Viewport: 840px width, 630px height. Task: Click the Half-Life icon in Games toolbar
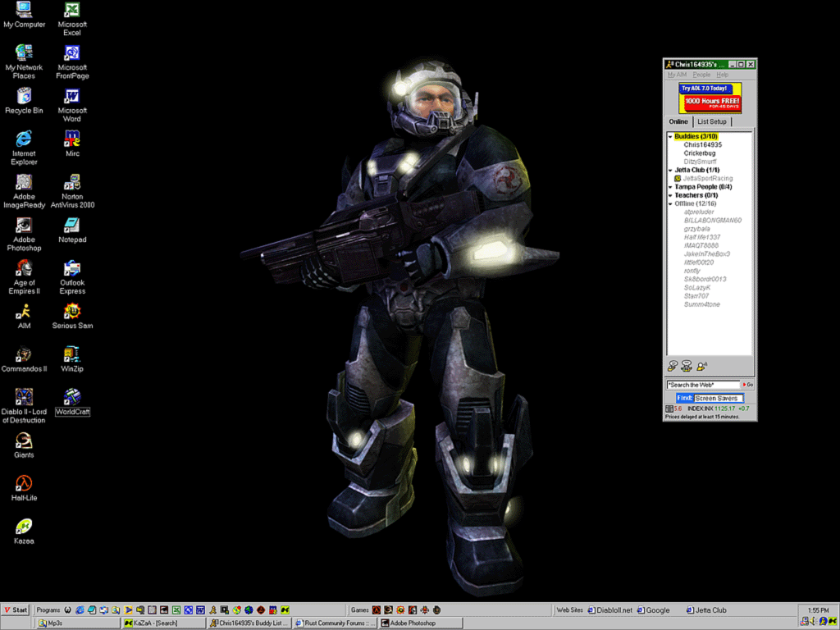pos(376,609)
